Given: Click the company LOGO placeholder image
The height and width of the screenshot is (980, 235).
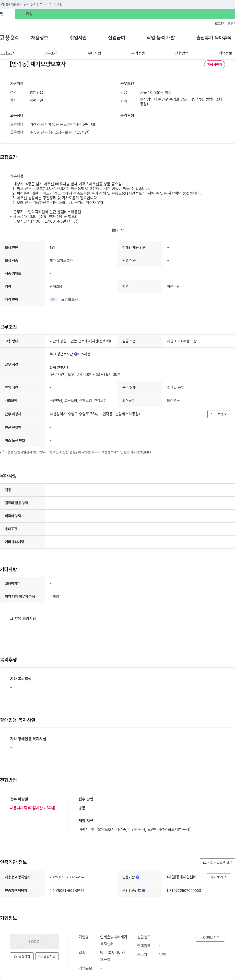Looking at the screenshot, I should (x=34, y=941).
